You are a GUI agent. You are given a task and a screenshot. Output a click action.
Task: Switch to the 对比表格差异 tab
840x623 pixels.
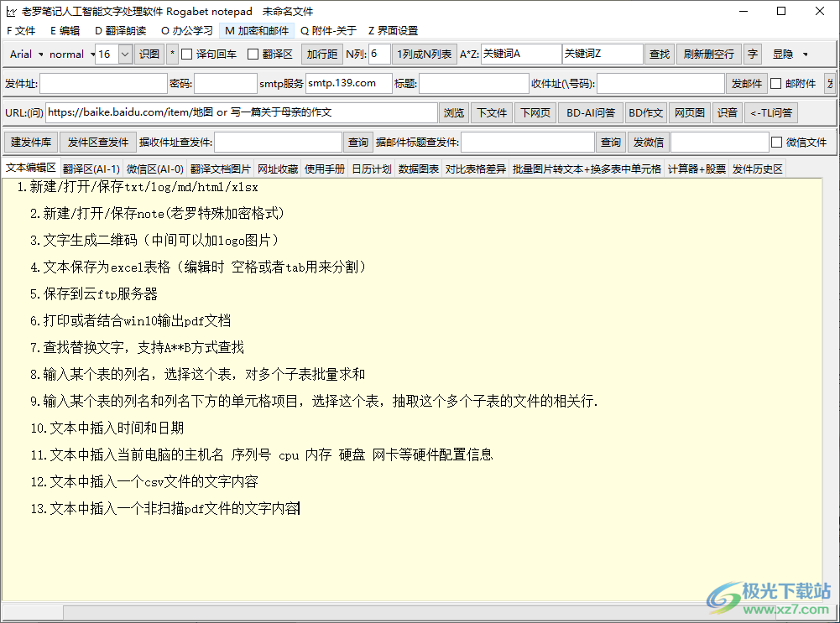(x=475, y=169)
